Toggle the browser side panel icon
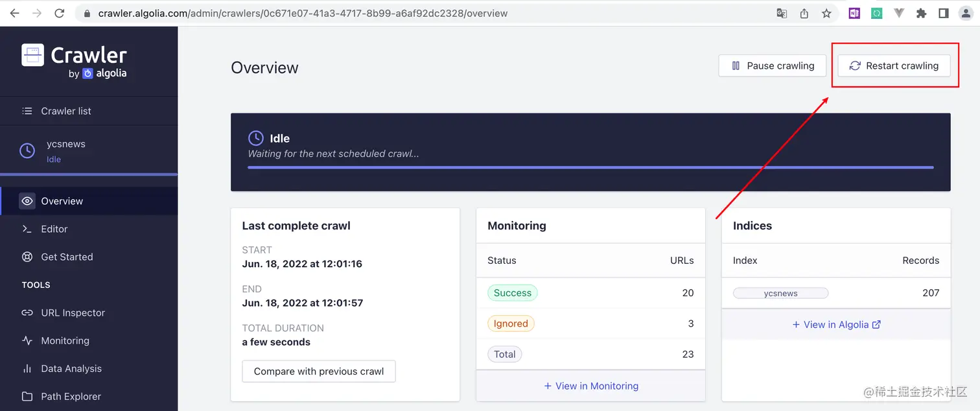 point(944,13)
